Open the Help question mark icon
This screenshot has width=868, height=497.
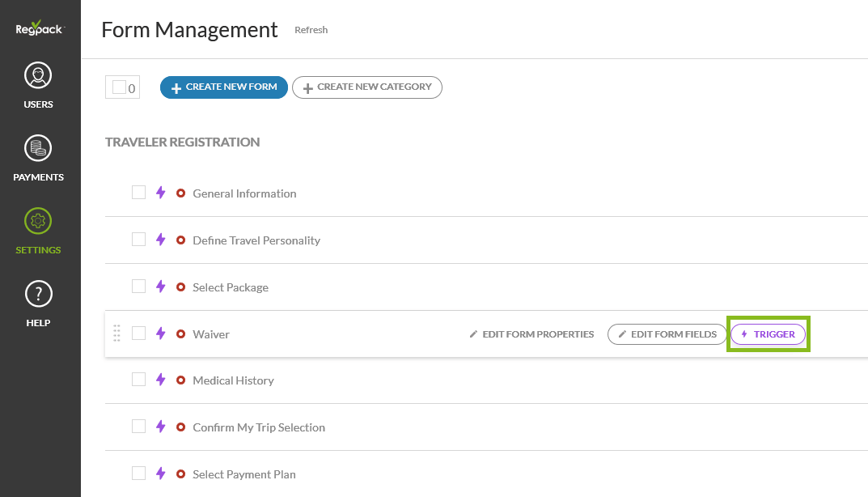pyautogui.click(x=38, y=294)
